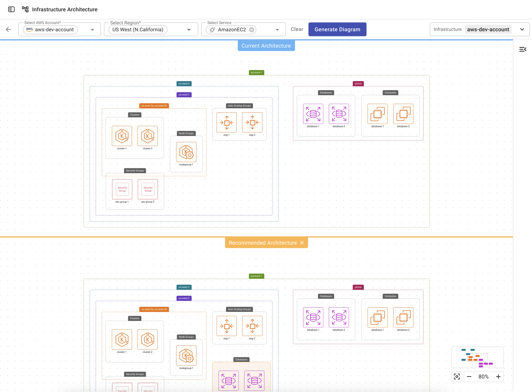Expand the Select Region dropdown
The image size is (532, 392).
189,30
